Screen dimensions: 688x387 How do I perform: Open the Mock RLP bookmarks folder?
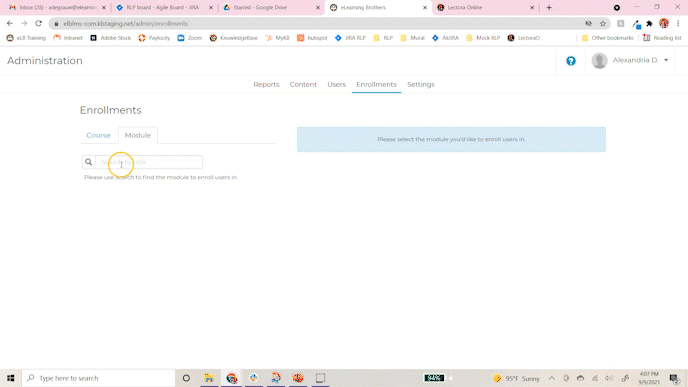click(483, 38)
